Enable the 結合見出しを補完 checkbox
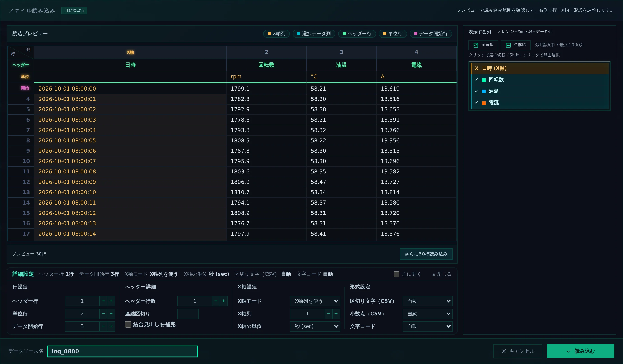 click(x=128, y=324)
